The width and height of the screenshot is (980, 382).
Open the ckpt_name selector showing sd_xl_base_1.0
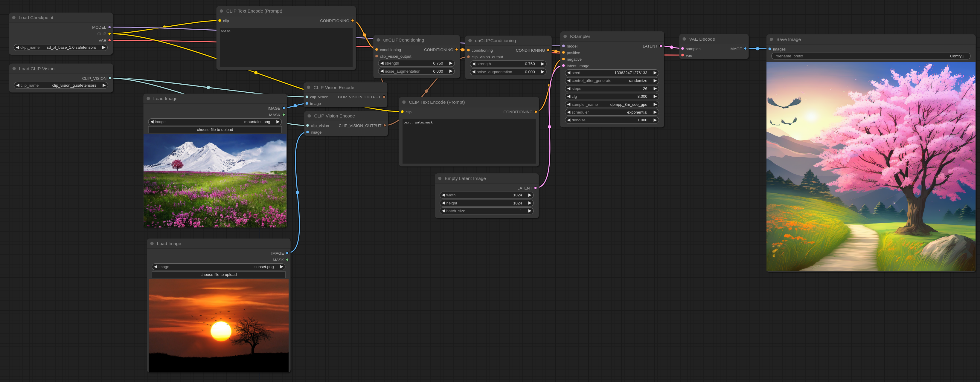click(x=61, y=48)
